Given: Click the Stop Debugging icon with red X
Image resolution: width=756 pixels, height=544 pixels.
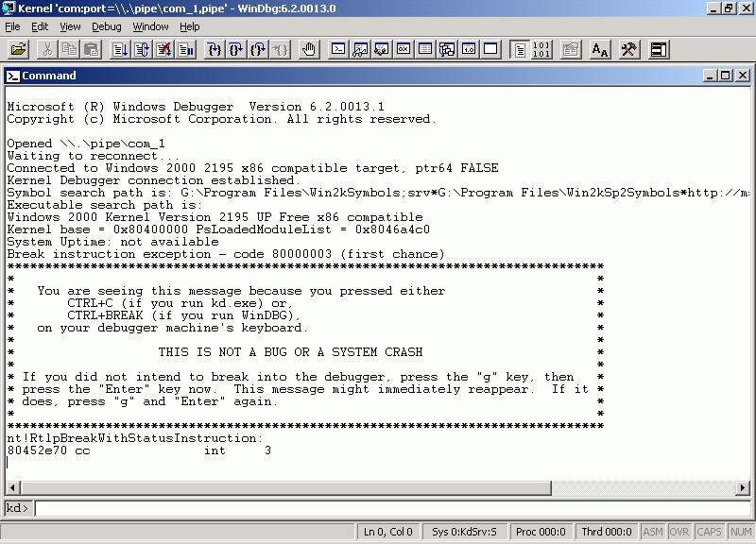Looking at the screenshot, I should point(163,49).
